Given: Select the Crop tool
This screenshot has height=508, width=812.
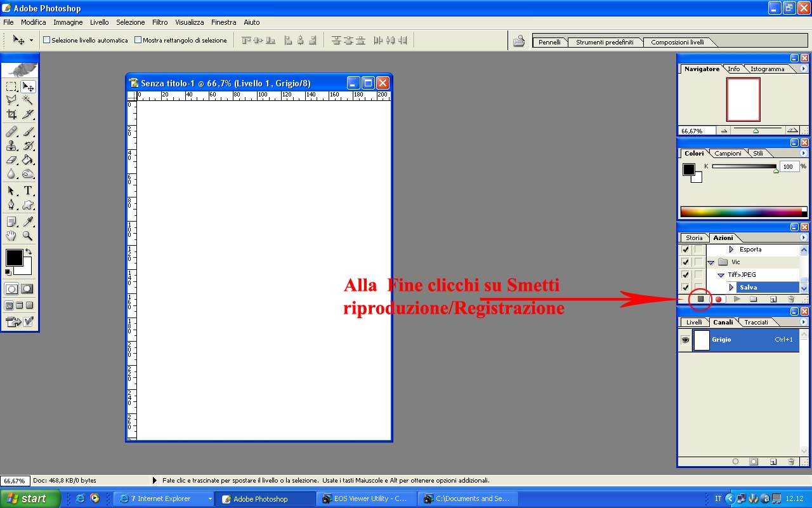Looking at the screenshot, I should [x=11, y=115].
